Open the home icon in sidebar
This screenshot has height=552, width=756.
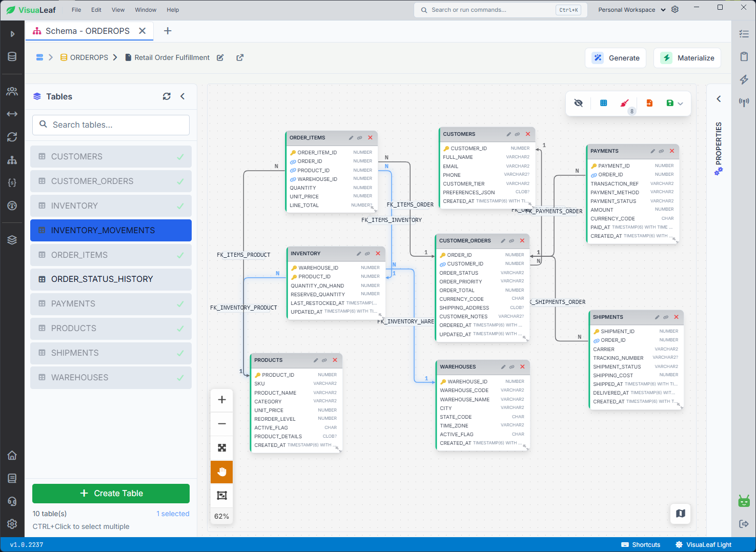coord(12,455)
